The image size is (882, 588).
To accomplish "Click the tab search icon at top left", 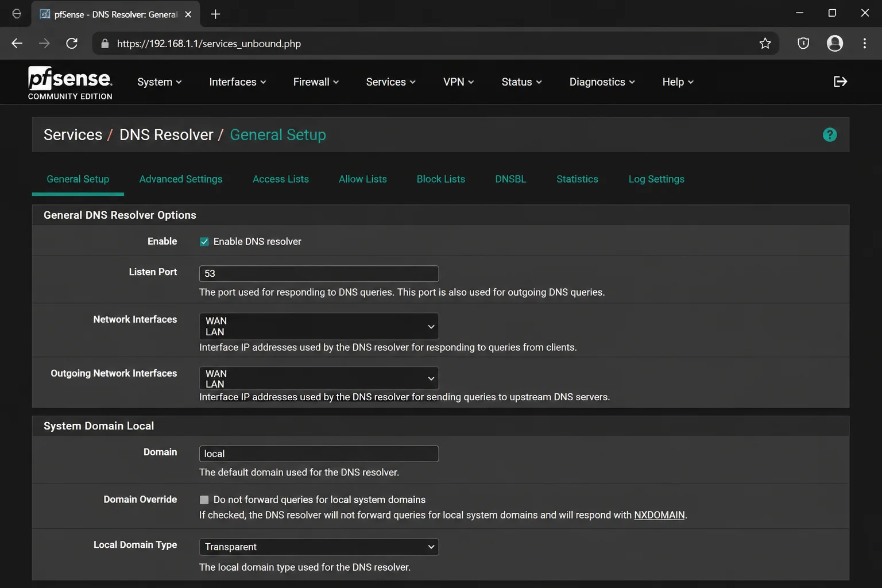I will point(17,14).
